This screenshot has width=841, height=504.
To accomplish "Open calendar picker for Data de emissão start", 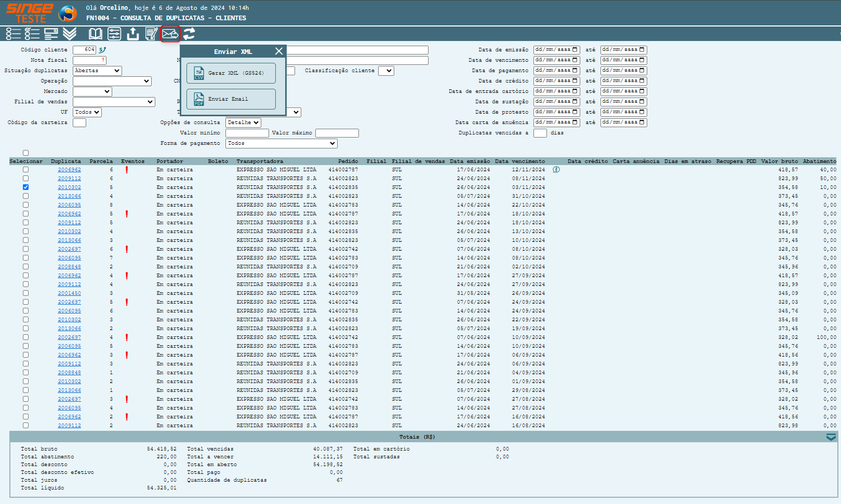I will (575, 50).
